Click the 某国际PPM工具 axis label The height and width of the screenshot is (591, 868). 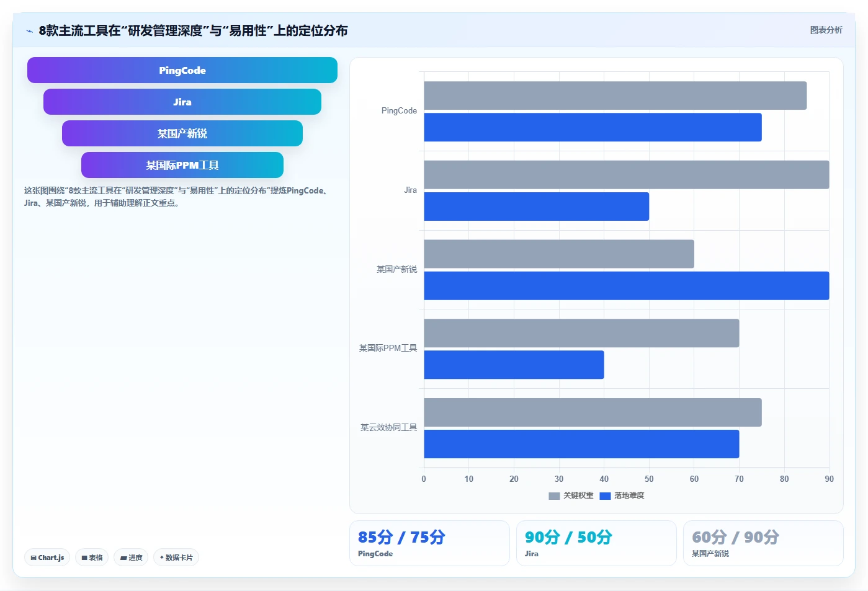pyautogui.click(x=388, y=349)
